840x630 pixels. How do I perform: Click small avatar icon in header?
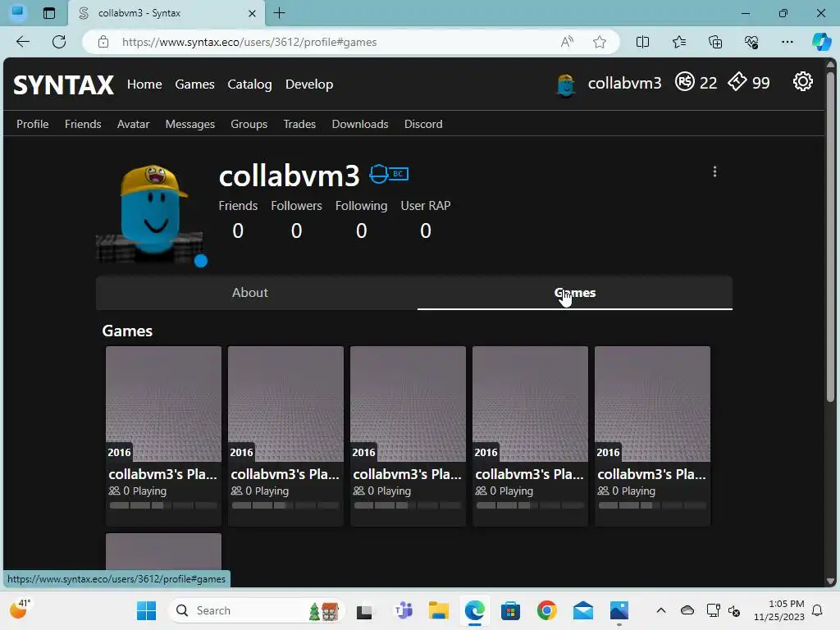click(x=566, y=84)
